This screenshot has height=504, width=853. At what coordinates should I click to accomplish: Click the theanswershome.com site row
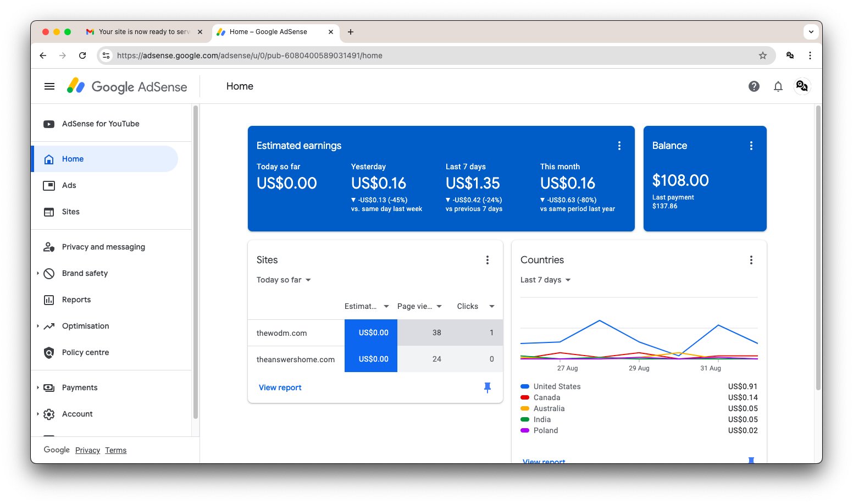(375, 359)
